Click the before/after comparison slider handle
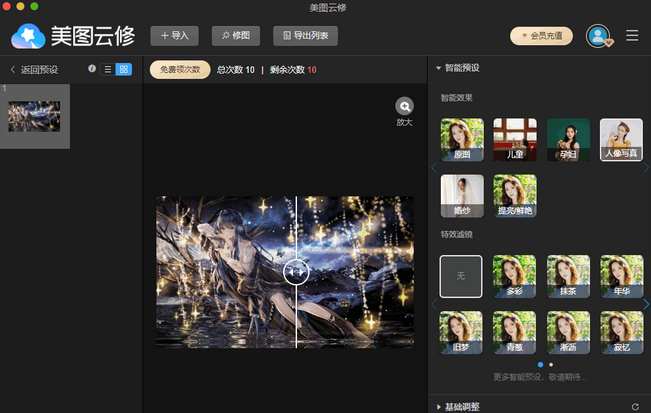Image resolution: width=651 pixels, height=413 pixels. click(295, 272)
